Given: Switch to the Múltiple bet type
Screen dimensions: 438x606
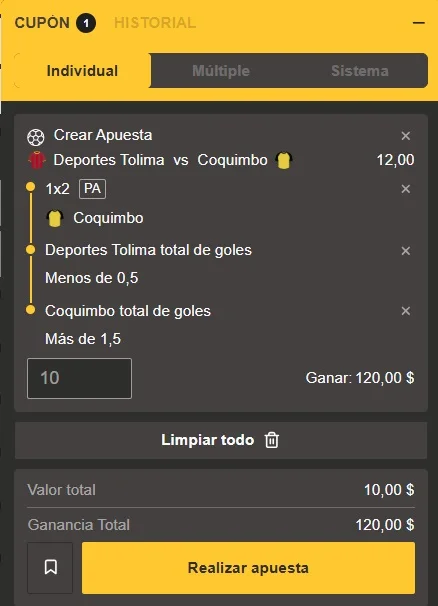Looking at the screenshot, I should click(221, 71).
